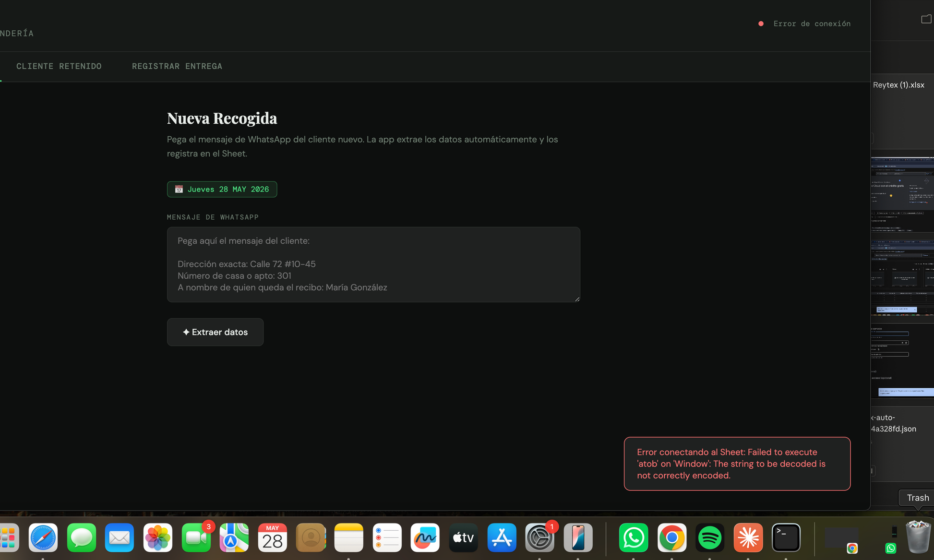Viewport: 934px width, 560px height.
Task: Switch to the Cliente Retenido tab
Action: pos(59,66)
